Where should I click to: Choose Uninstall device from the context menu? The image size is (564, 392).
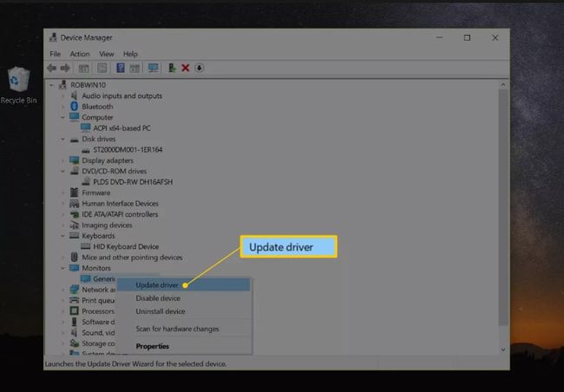coord(183,311)
